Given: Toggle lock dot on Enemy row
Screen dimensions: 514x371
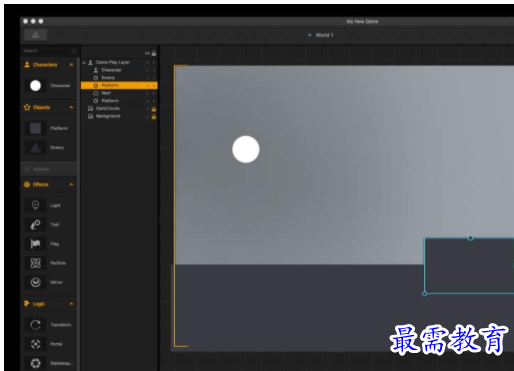Looking at the screenshot, I should tap(154, 78).
